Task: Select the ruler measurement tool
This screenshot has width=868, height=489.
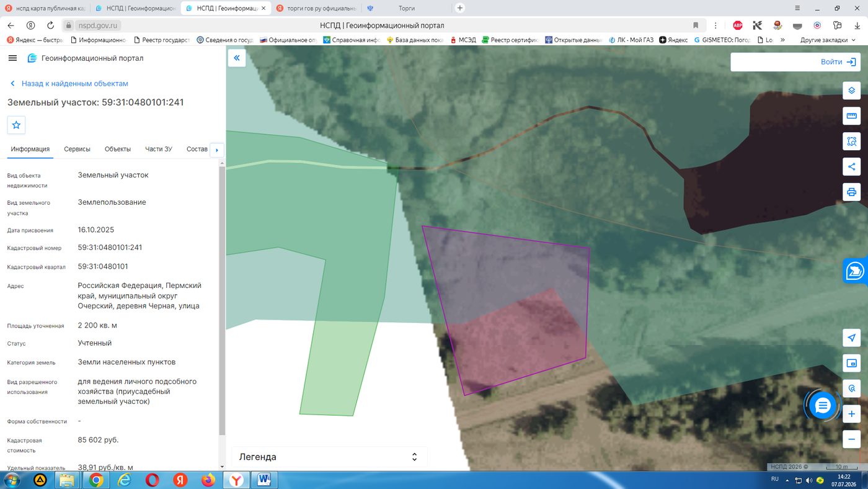Action: 851,115
